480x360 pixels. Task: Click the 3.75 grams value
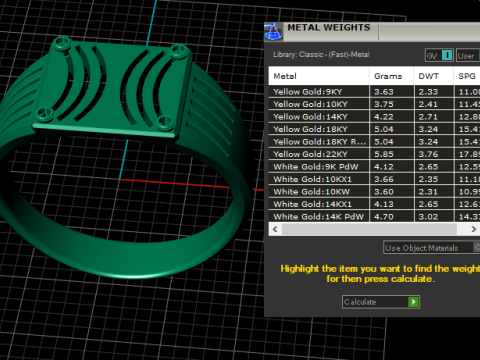[384, 104]
